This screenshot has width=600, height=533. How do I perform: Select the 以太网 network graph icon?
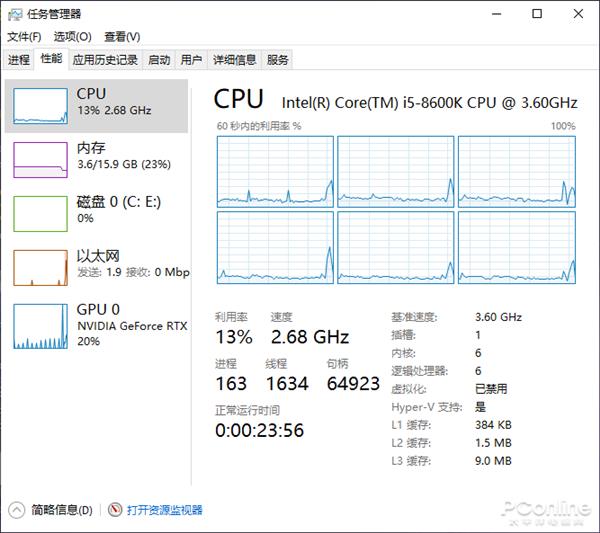(x=41, y=268)
